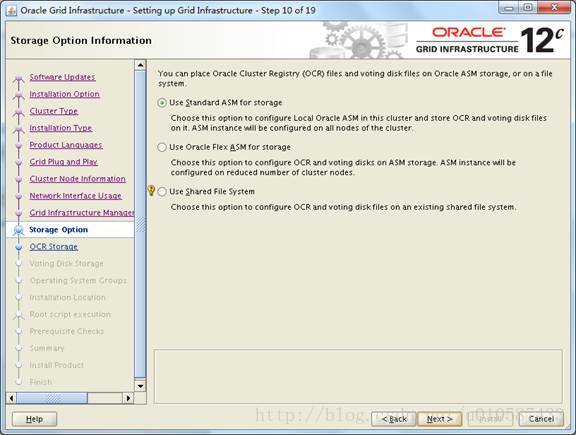
Task: Click the sidebar scroll down arrow
Action: (x=140, y=386)
